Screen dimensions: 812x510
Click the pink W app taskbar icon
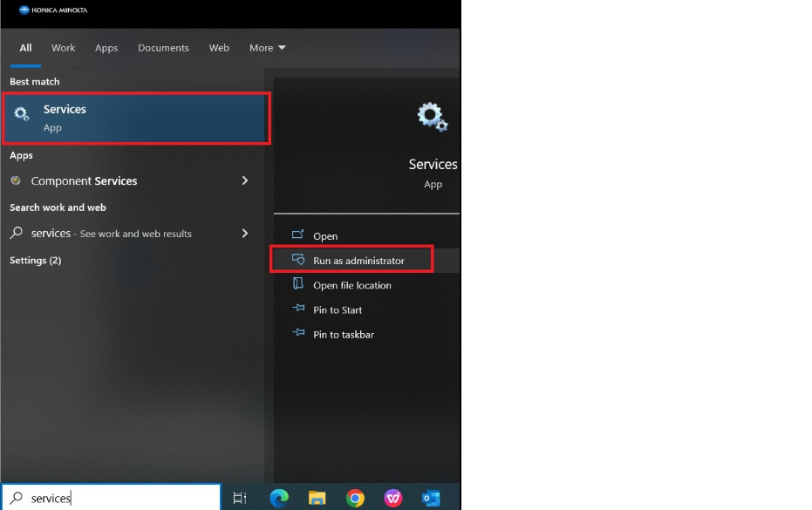click(393, 498)
